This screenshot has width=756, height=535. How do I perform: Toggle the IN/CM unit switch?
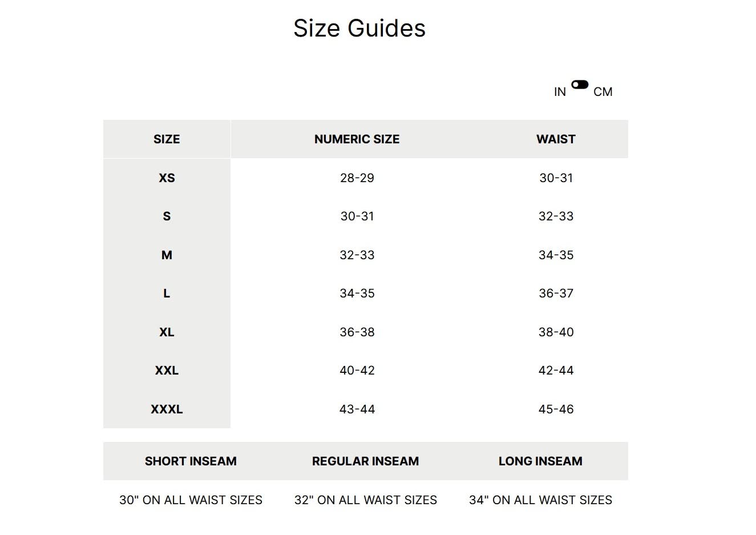[x=580, y=85]
